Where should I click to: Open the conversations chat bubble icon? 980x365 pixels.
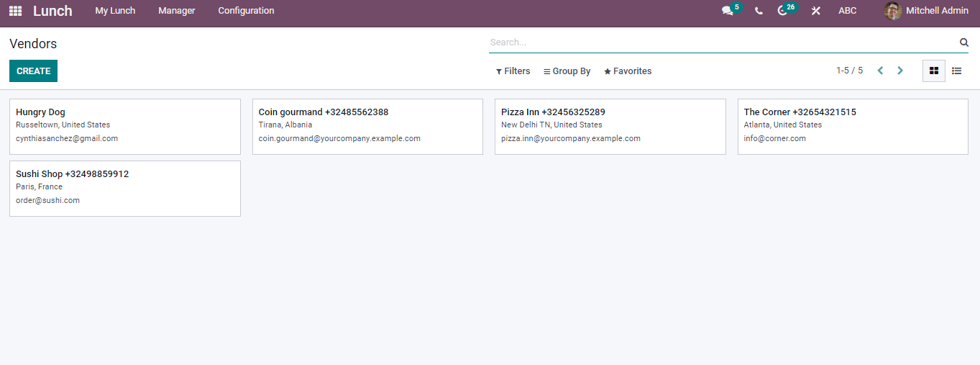(728, 11)
